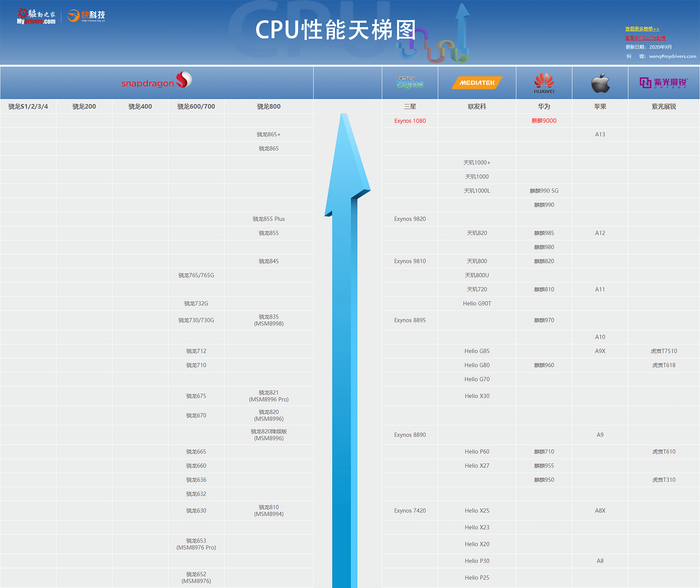The width and height of the screenshot is (700, 588).
Task: Select column header 华为
Action: coord(544,106)
